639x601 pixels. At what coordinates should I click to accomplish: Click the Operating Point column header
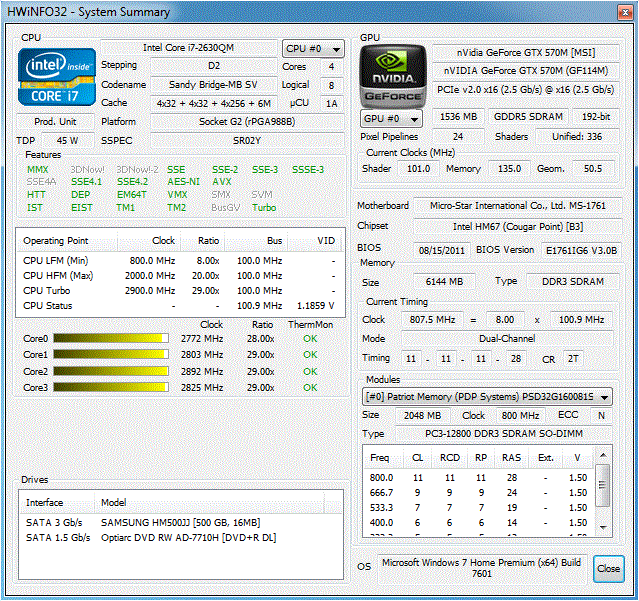tap(67, 241)
